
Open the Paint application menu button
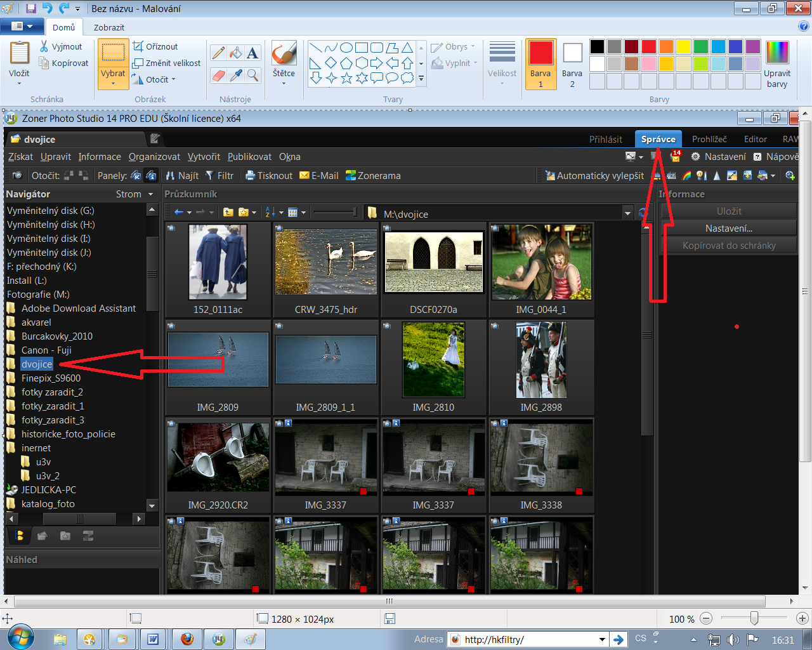(x=22, y=27)
